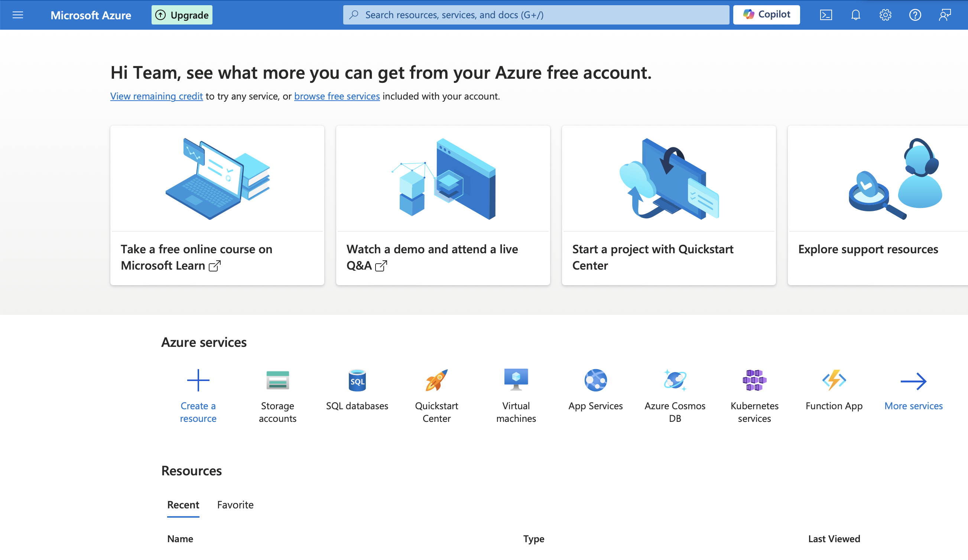Switch to the Favorite resources tab
This screenshot has width=968, height=560.
point(235,504)
